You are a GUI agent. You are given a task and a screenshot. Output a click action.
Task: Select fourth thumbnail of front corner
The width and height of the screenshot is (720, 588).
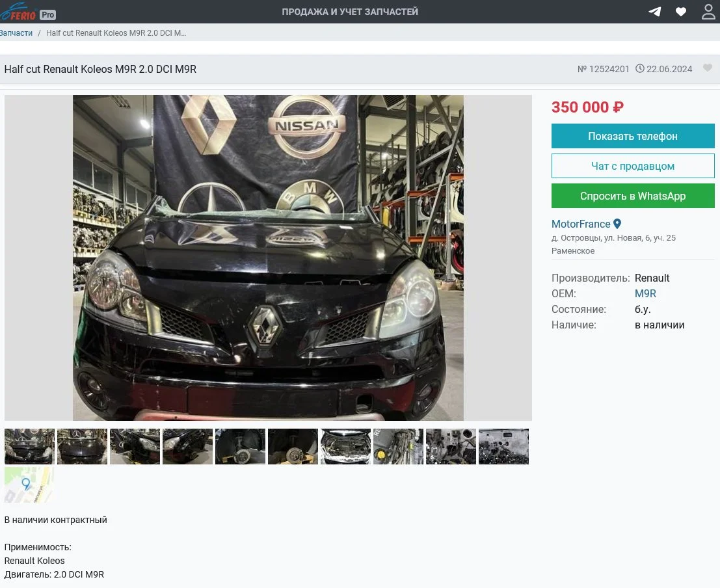(188, 446)
